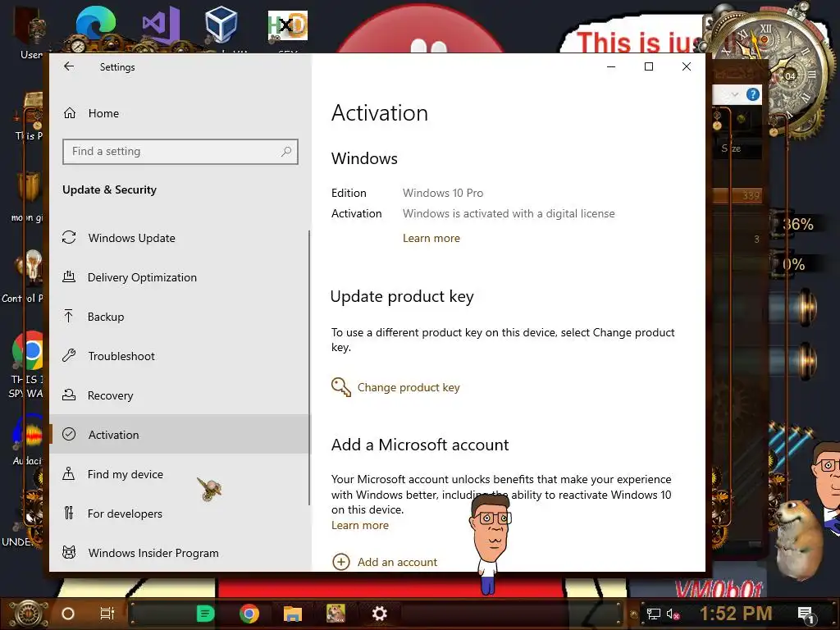The height and width of the screenshot is (630, 840).
Task: Open green notes app on taskbar
Action: point(205,614)
